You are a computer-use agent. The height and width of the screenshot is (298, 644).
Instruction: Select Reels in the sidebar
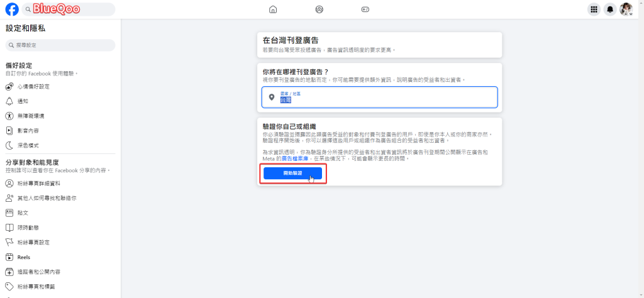24,257
